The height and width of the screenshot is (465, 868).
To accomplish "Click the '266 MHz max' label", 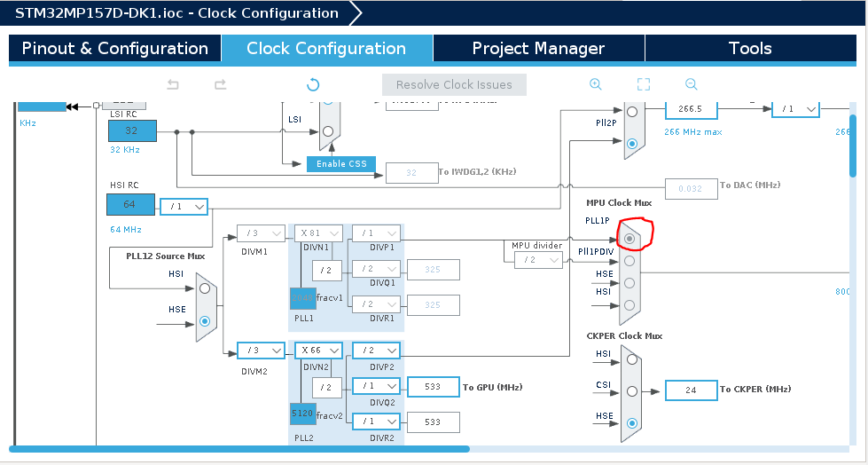I will coord(693,132).
